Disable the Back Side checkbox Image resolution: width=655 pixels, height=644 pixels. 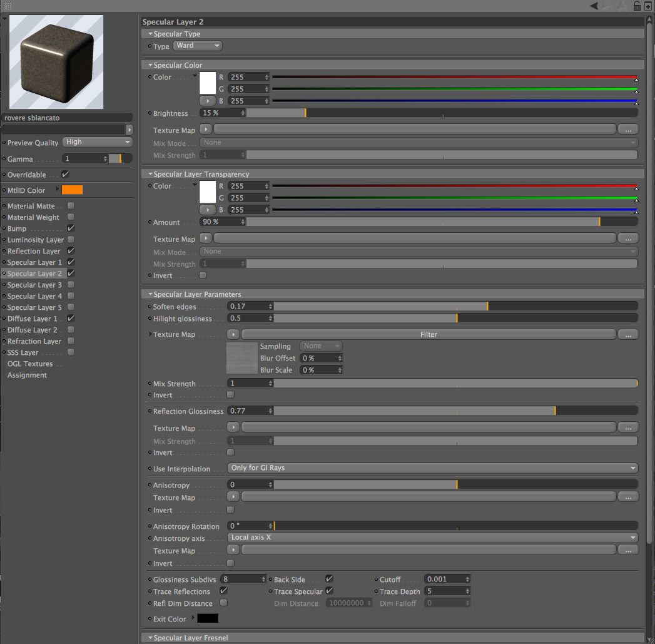pos(329,579)
